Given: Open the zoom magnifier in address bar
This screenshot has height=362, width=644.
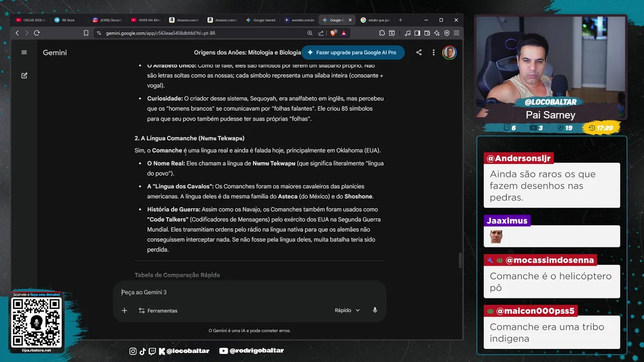Looking at the screenshot, I should coord(310,33).
